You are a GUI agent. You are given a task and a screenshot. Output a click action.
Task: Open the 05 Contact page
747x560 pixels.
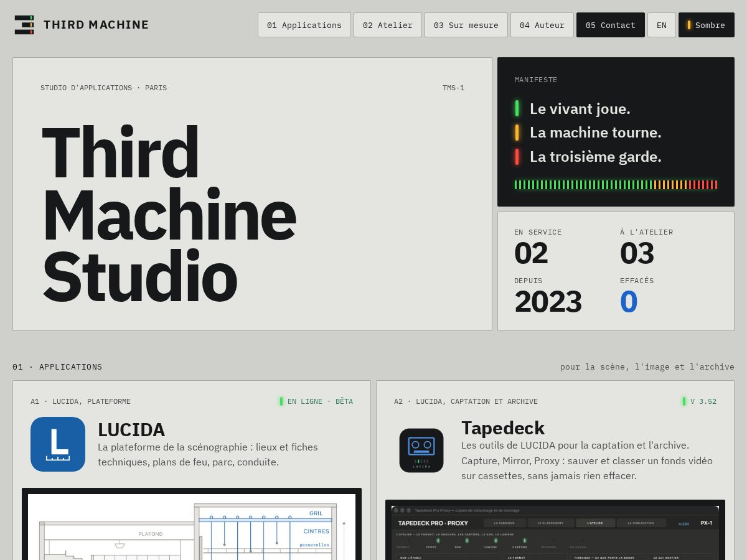point(611,25)
